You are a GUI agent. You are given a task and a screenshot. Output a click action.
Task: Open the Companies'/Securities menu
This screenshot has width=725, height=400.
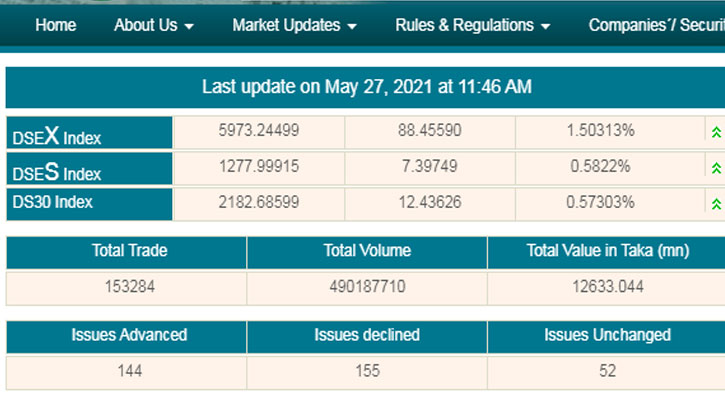[656, 26]
